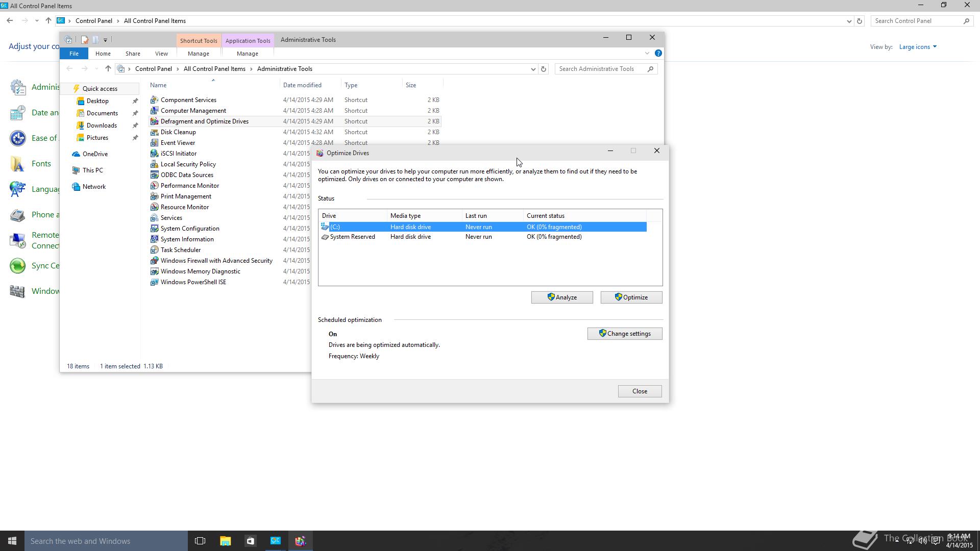Click Ease of Access icon in Control Panel
Screen dimensions: 980x551
(x=18, y=138)
